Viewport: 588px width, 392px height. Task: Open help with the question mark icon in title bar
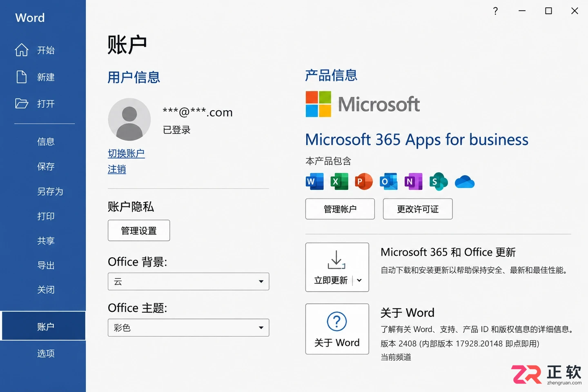pyautogui.click(x=495, y=11)
